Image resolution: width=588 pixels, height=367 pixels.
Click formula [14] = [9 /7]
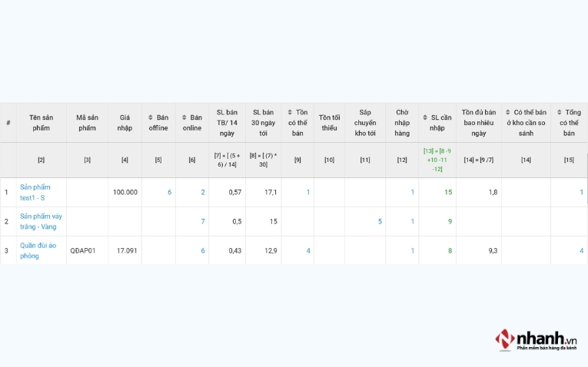point(479,160)
